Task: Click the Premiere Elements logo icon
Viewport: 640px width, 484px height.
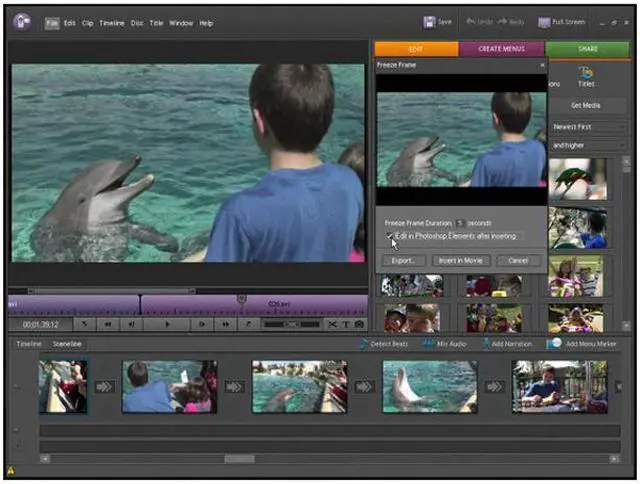Action: [22, 22]
